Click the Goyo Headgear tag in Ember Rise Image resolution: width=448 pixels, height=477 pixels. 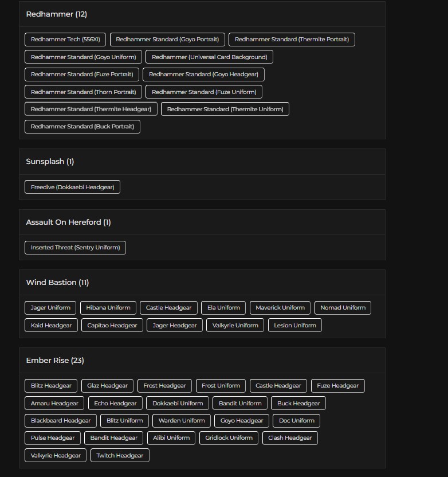(x=242, y=421)
